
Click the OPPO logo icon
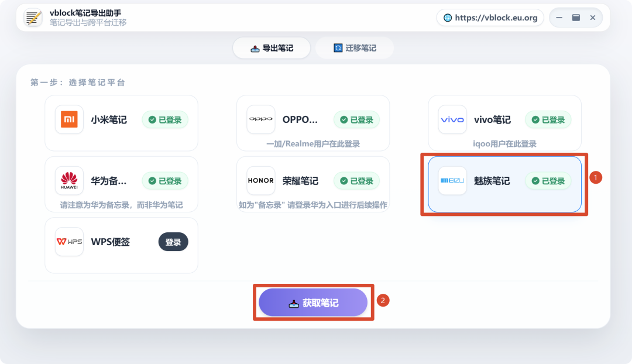(261, 119)
